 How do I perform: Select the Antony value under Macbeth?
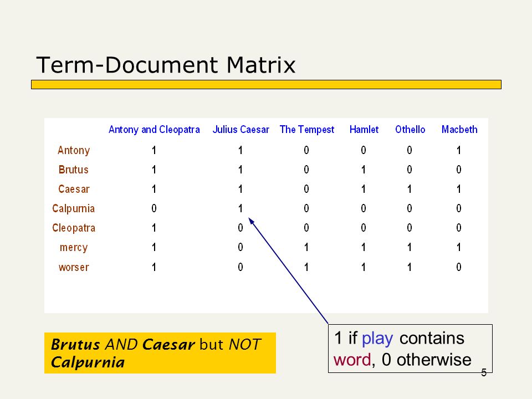[459, 150]
